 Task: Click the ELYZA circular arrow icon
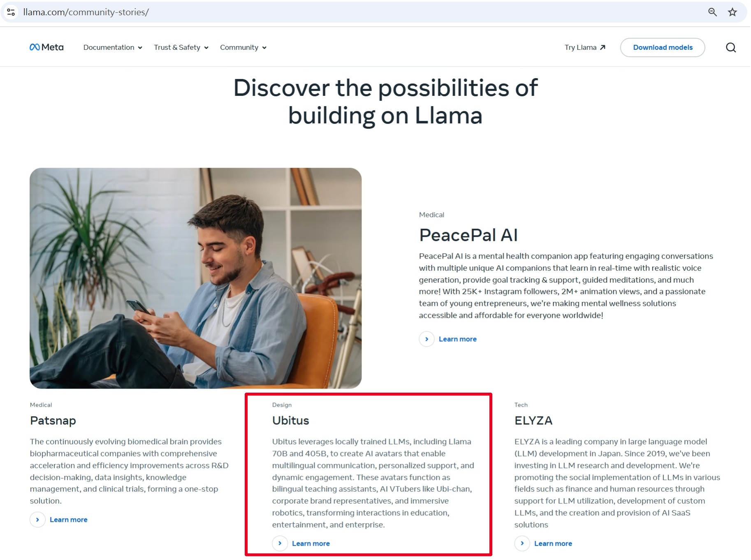click(522, 544)
